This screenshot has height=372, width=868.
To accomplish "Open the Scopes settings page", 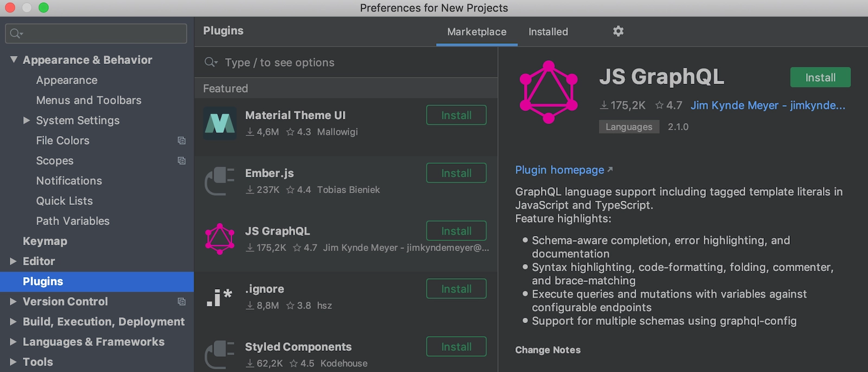I will point(55,161).
